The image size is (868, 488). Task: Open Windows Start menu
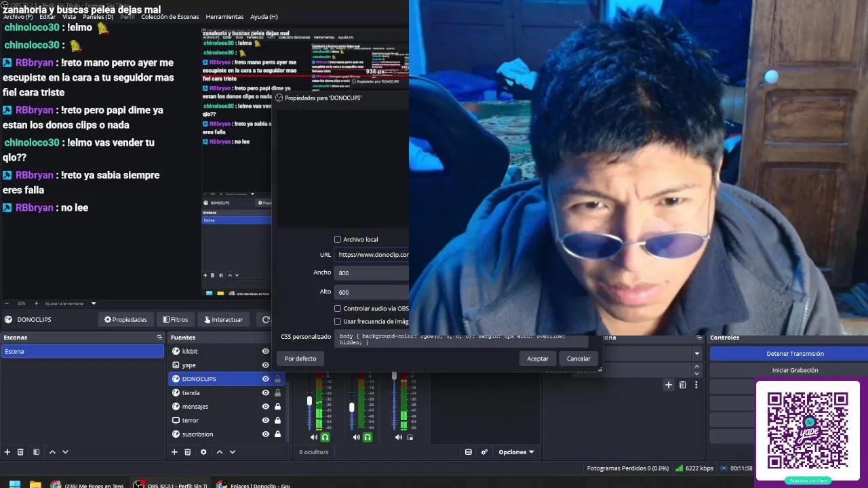(x=14, y=485)
